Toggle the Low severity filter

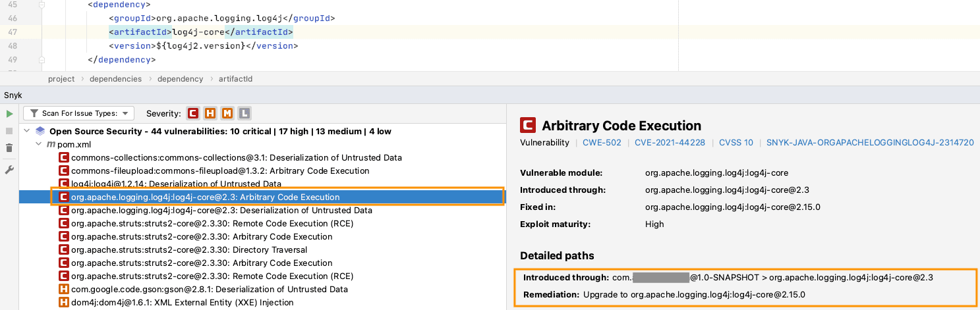tap(245, 113)
